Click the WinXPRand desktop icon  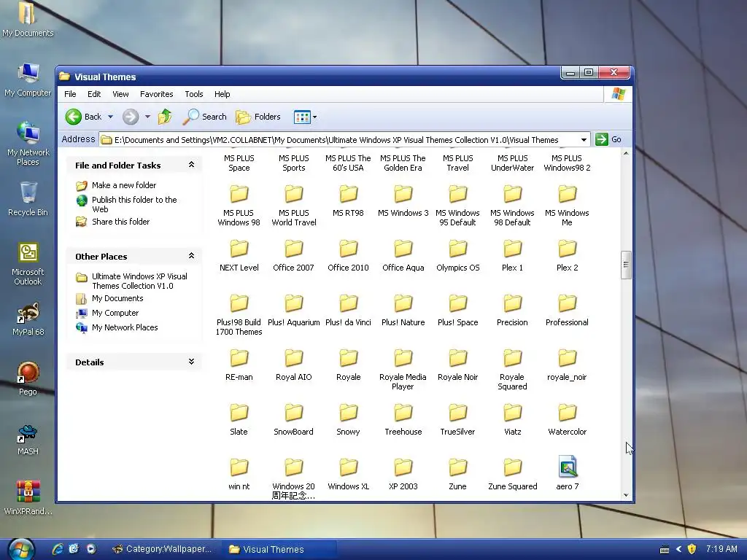click(28, 497)
